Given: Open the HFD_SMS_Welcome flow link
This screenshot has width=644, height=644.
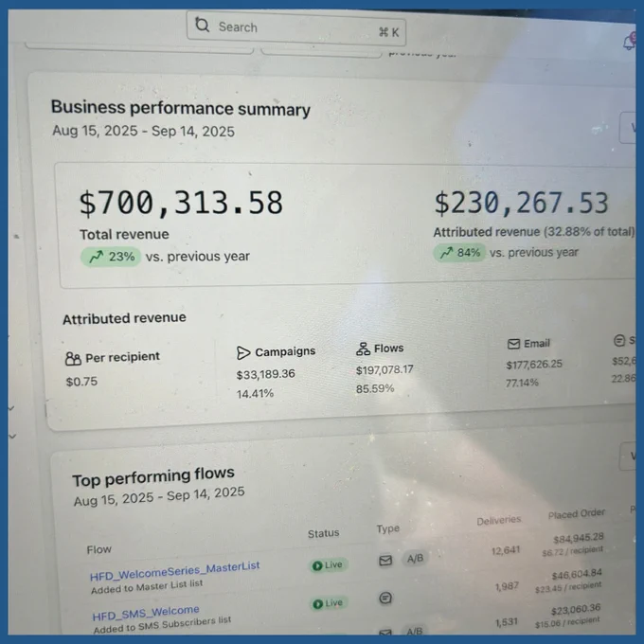Looking at the screenshot, I should 146,613.
